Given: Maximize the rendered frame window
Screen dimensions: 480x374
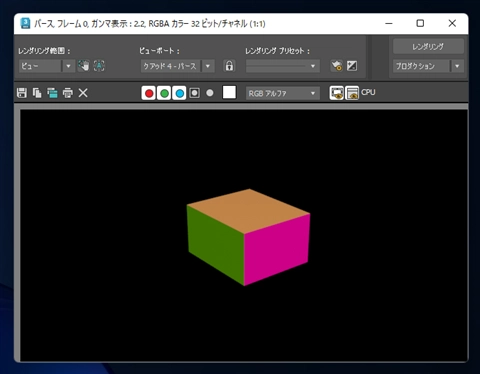Looking at the screenshot, I should tap(420, 23).
